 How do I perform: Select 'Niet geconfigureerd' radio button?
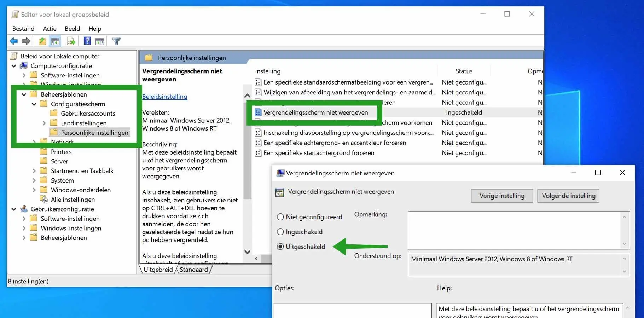click(280, 217)
